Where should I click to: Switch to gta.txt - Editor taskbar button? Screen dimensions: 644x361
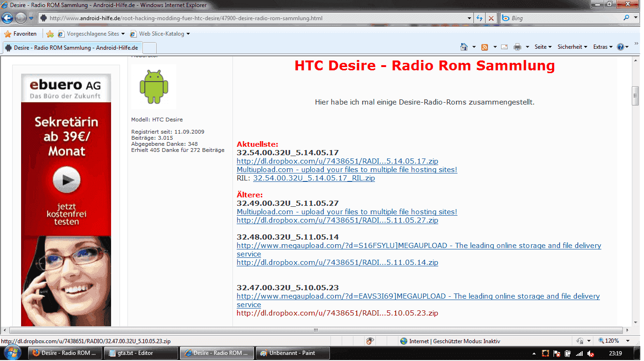[x=141, y=353]
